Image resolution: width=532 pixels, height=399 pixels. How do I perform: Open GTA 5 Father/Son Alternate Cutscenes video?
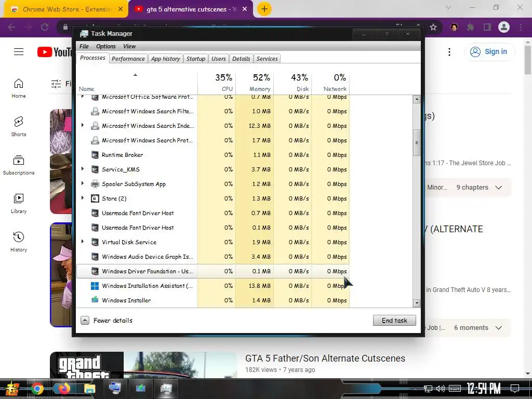click(325, 358)
